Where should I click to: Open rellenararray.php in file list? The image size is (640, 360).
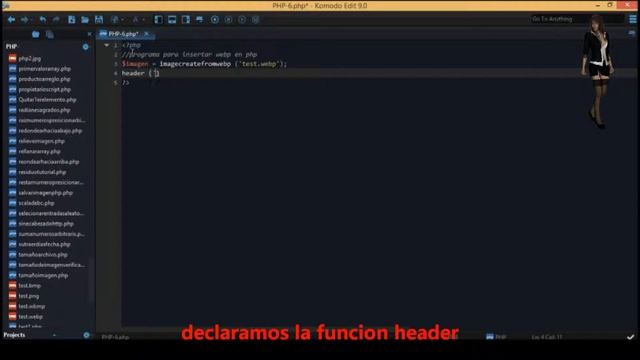tap(39, 151)
